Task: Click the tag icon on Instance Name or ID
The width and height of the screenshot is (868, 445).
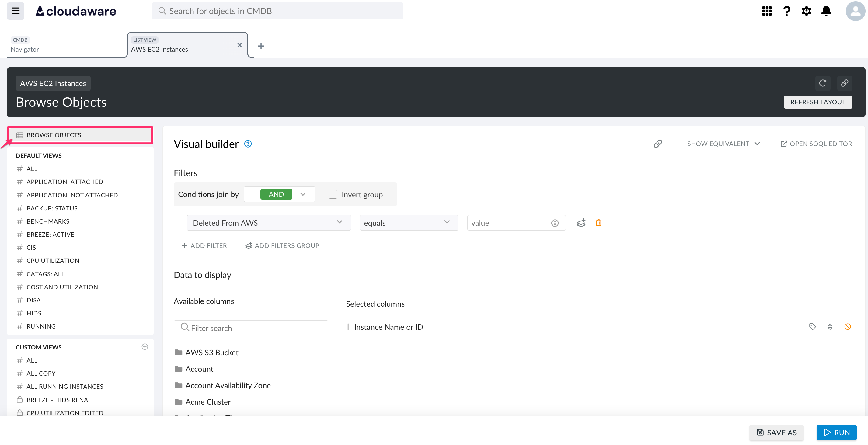Action: point(812,326)
